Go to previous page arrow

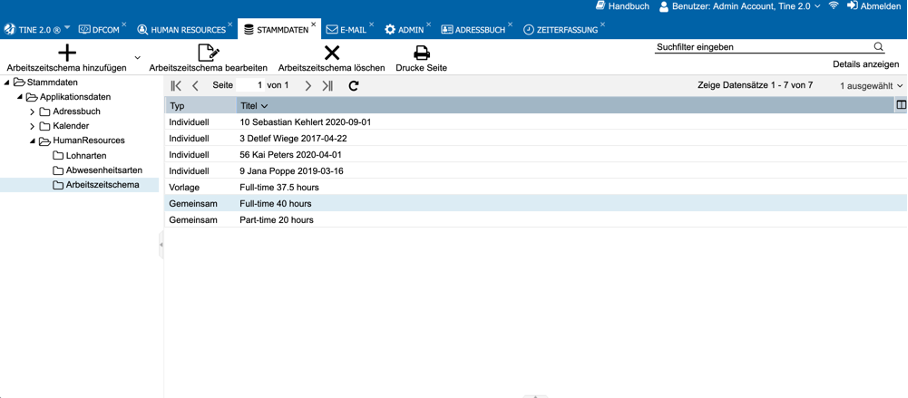point(195,86)
